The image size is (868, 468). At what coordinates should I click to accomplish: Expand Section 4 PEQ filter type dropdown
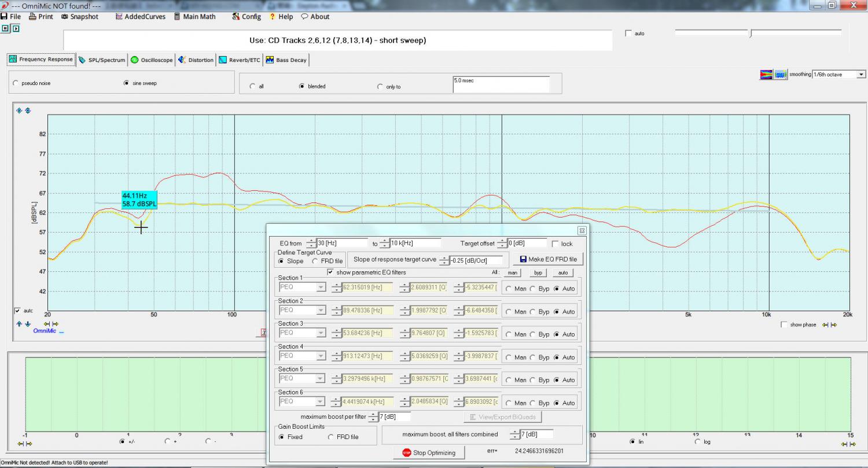(320, 356)
